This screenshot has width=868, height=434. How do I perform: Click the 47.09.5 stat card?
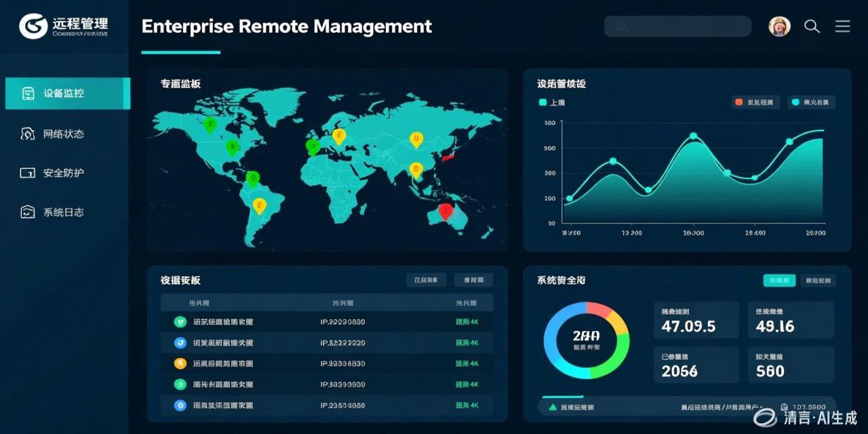[696, 320]
